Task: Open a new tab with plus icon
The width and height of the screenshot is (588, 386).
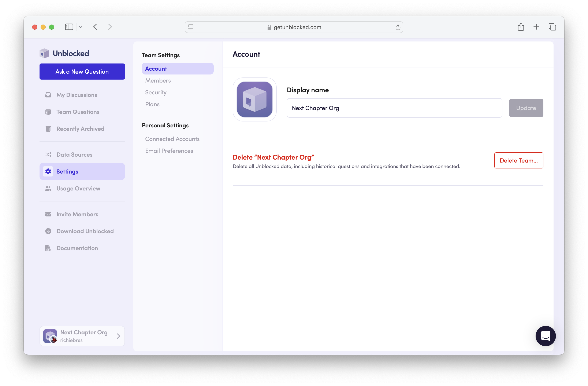Action: coord(536,27)
